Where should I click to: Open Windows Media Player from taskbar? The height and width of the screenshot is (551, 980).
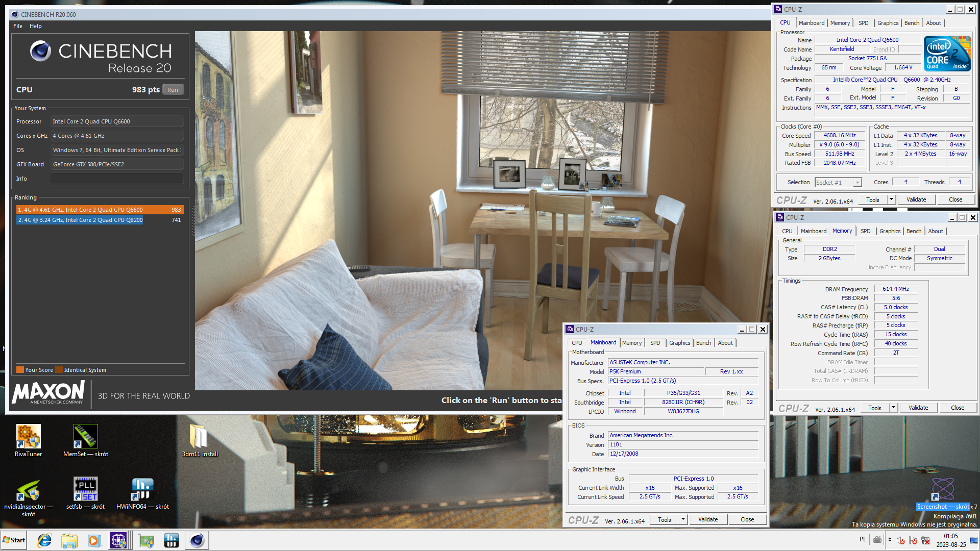(x=94, y=540)
